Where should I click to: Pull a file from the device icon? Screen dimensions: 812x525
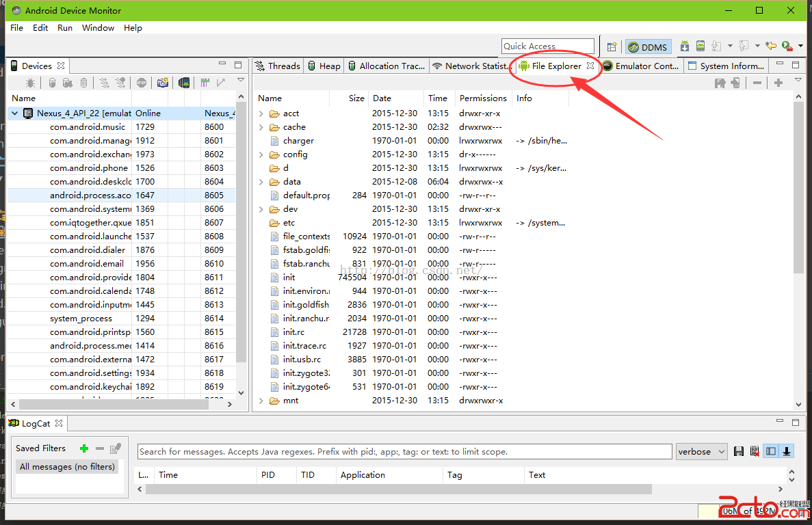pyautogui.click(x=720, y=83)
